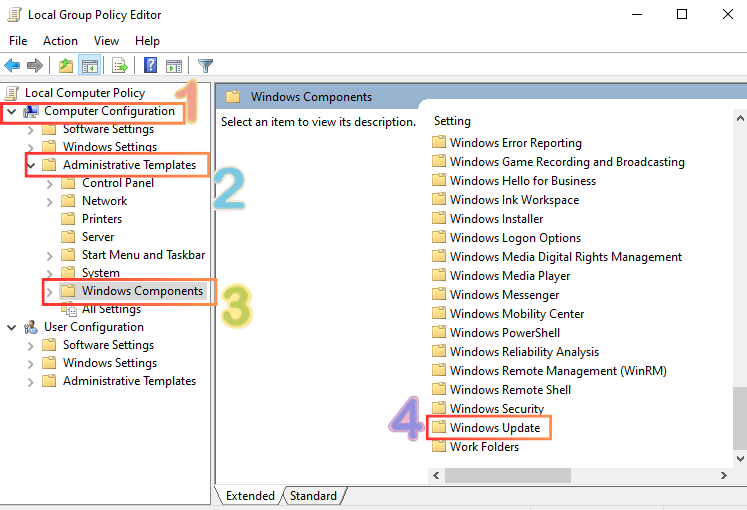The height and width of the screenshot is (510, 747).
Task: Click the Show/Hide Action Pane icon
Action: click(x=174, y=66)
